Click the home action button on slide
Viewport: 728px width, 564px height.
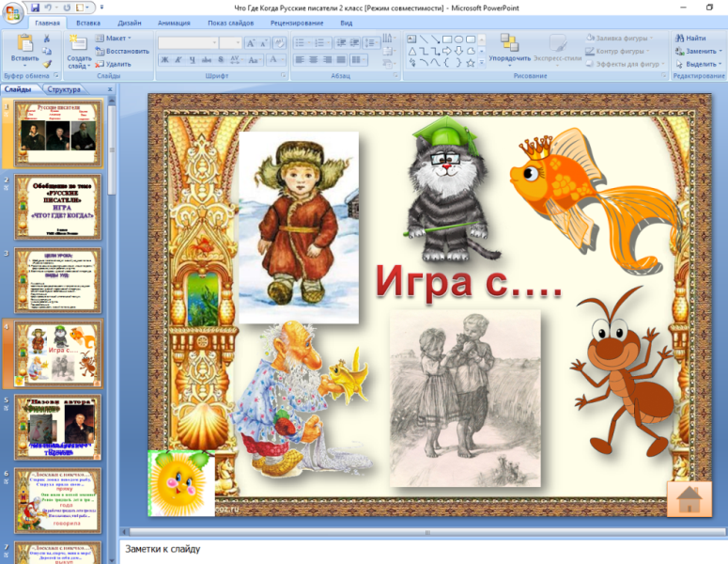pos(689,499)
